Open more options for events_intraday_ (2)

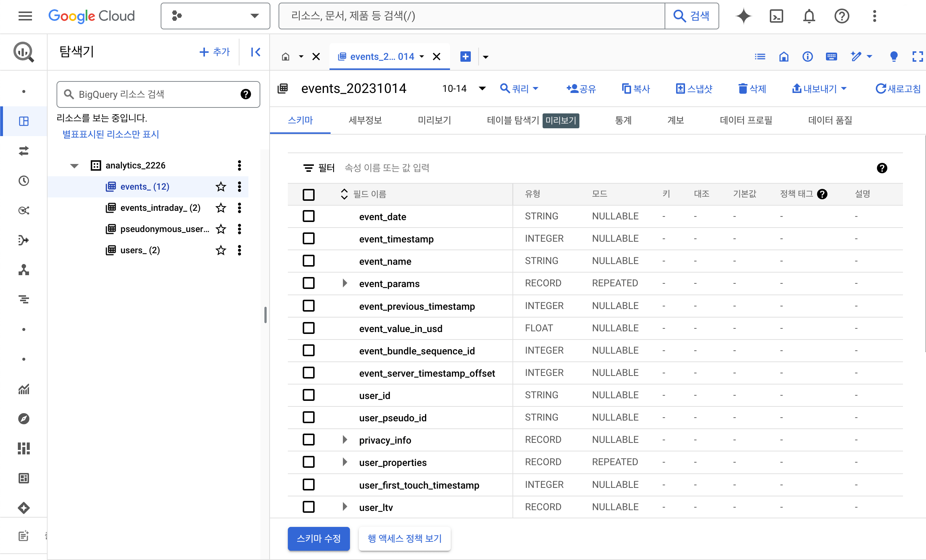tap(239, 207)
